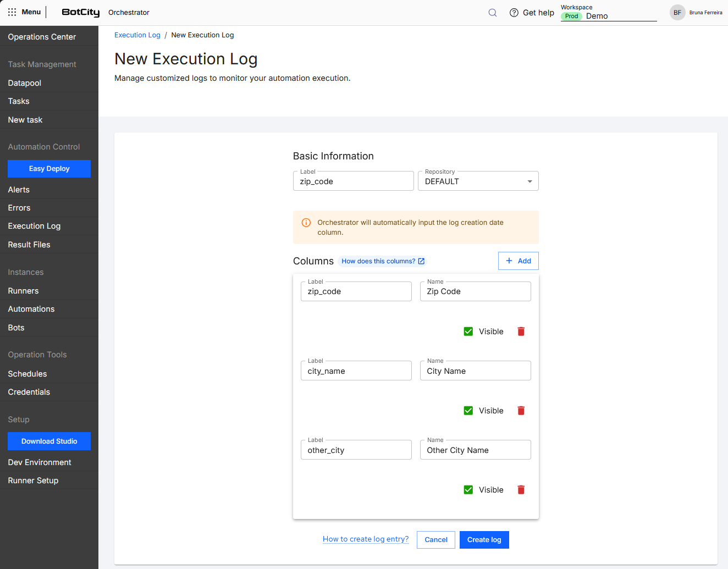Image resolution: width=728 pixels, height=569 pixels.
Task: Open Bots in sidebar
Action: [x=49, y=328]
